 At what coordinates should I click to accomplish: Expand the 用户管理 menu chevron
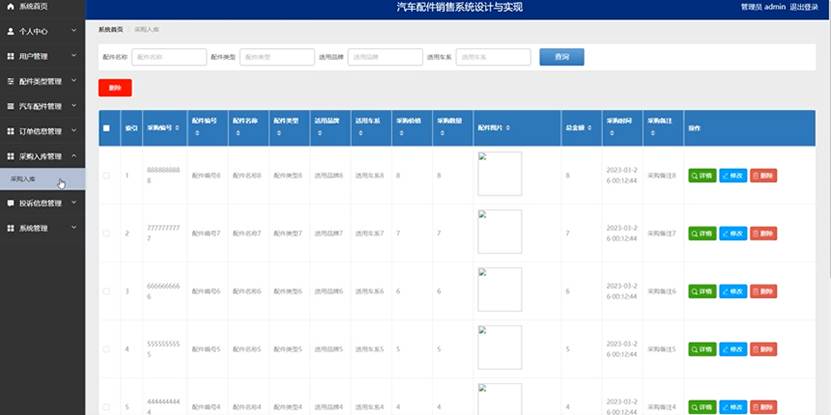tap(74, 56)
